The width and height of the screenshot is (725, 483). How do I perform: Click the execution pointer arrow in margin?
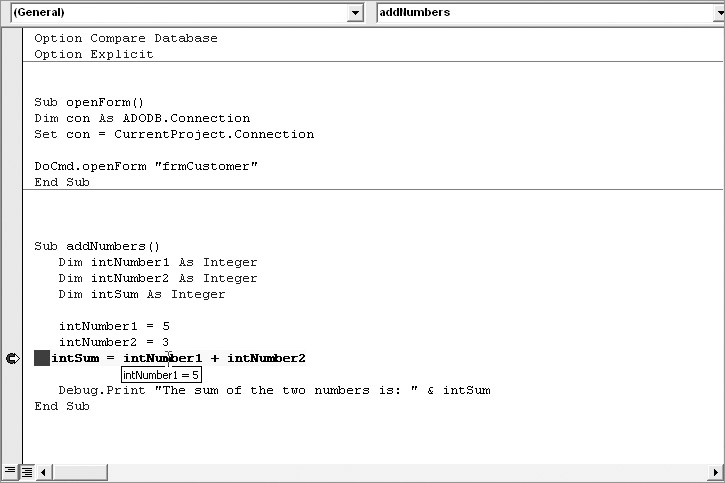12,358
